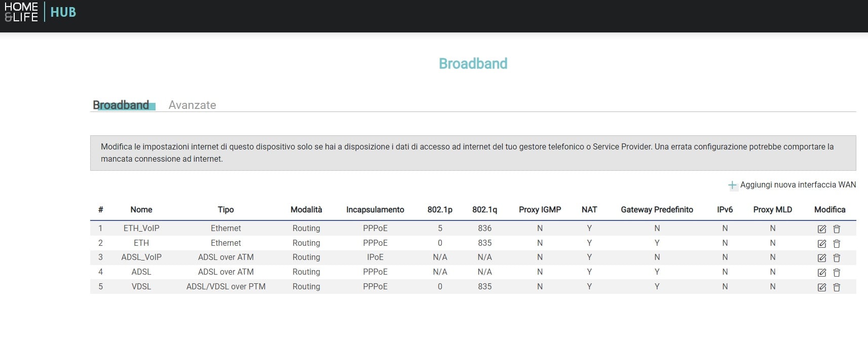Click the plus icon to add WAN

click(x=732, y=185)
